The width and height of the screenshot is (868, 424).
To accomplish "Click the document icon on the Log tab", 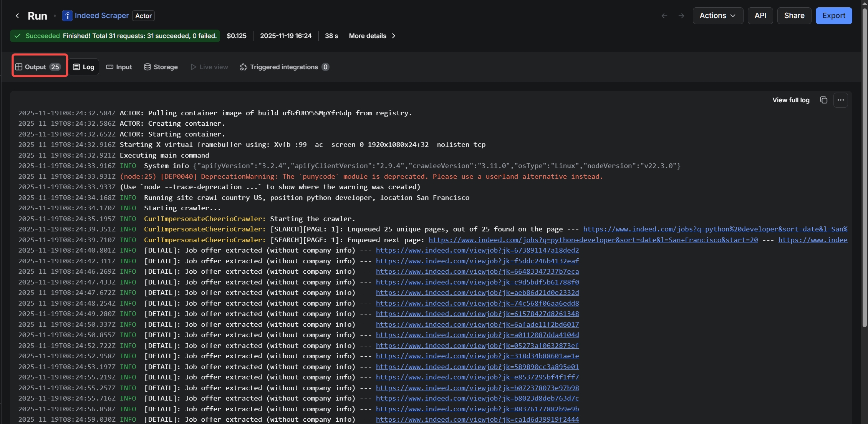I will coord(76,67).
